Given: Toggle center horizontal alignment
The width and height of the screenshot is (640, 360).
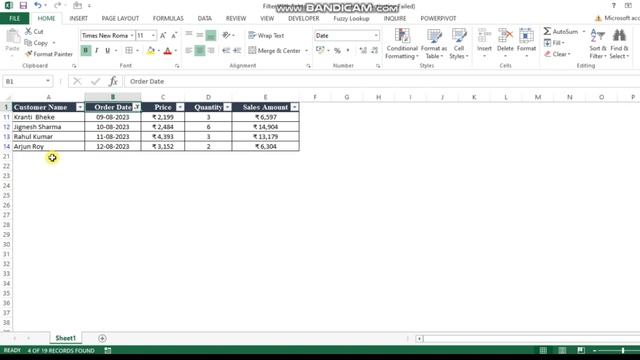Looking at the screenshot, I should pyautogui.click(x=200, y=50).
